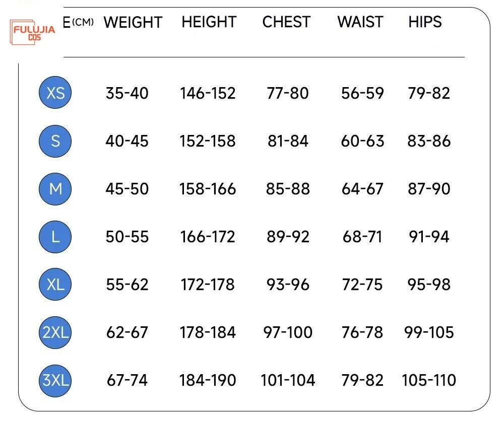The height and width of the screenshot is (423, 504).
Task: Click S hips value 83-86
Action: 429,141
